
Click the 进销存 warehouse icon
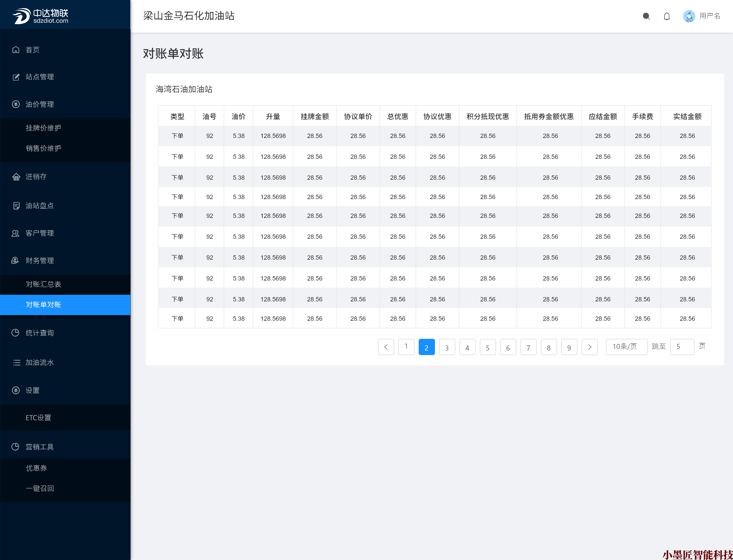click(x=16, y=177)
